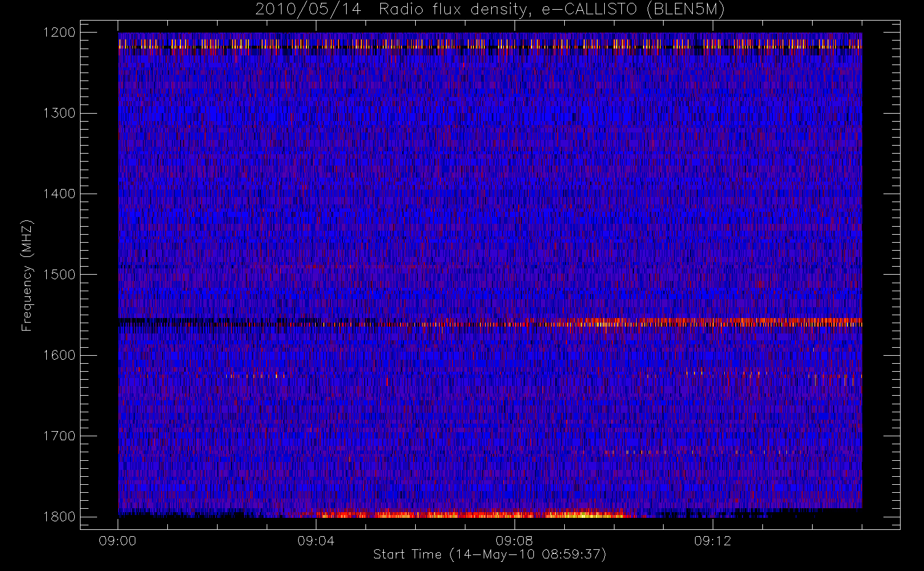Image resolution: width=924 pixels, height=571 pixels.
Task: Click the 'Start Time (14-May-10 08:59:37)' label
Action: tap(489, 554)
